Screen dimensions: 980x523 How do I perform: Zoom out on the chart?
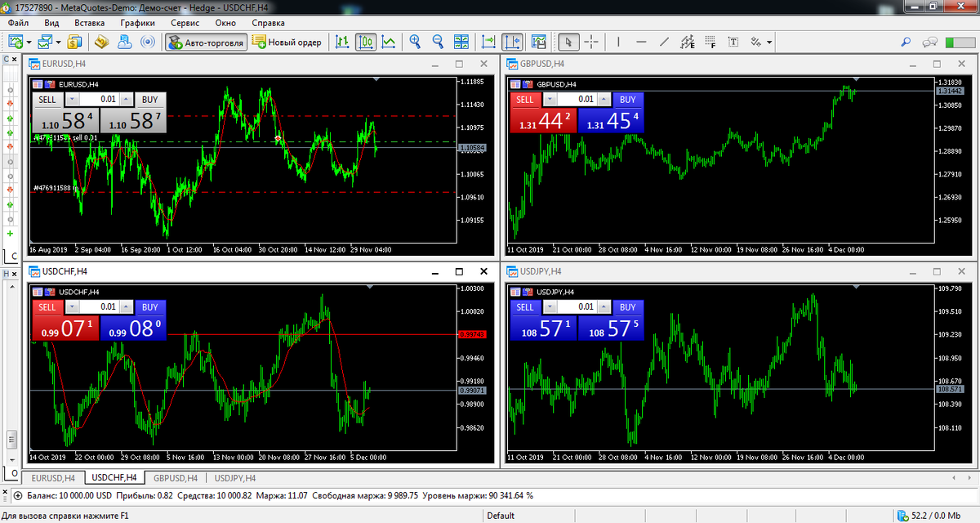(x=438, y=42)
